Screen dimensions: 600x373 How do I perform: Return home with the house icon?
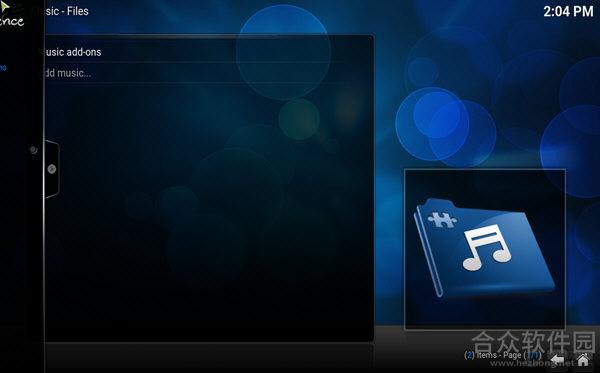(583, 360)
